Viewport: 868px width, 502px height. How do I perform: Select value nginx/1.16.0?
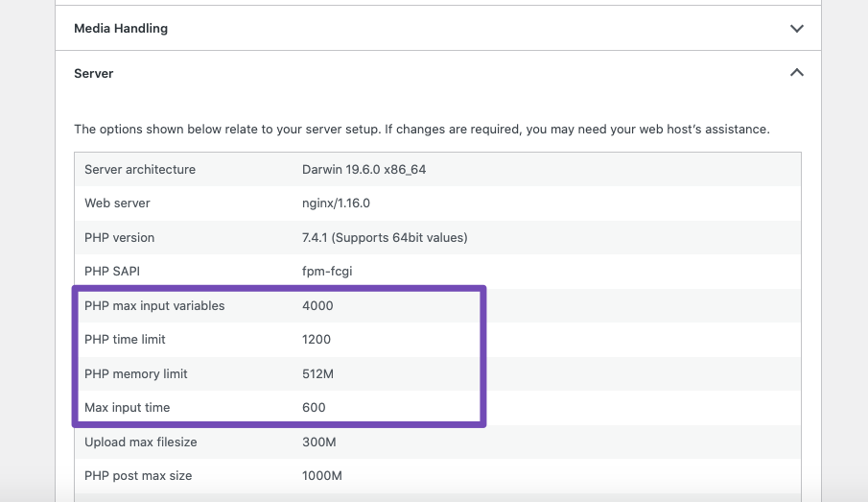click(336, 203)
